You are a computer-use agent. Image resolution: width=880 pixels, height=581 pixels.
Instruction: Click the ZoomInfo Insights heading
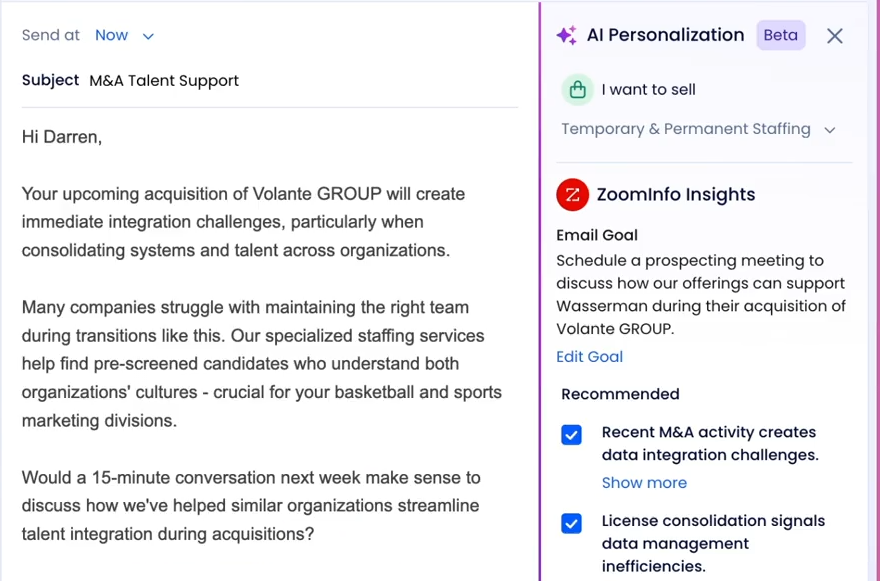click(x=676, y=195)
